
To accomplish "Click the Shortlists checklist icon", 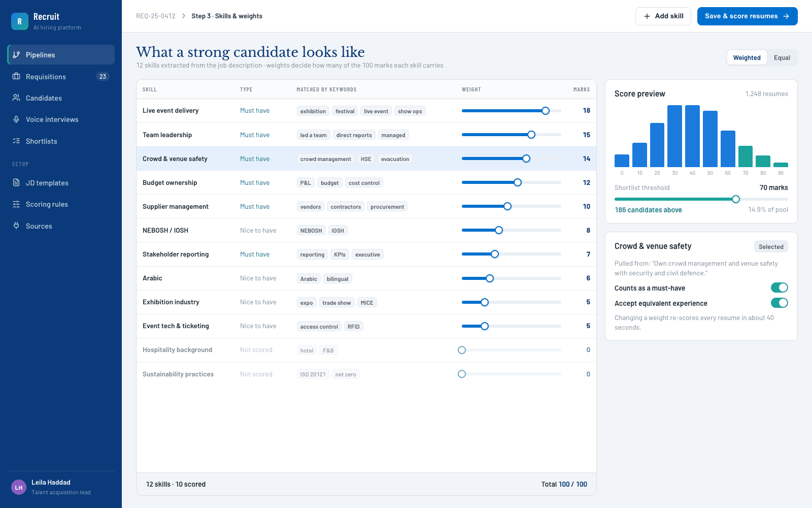I will click(16, 141).
